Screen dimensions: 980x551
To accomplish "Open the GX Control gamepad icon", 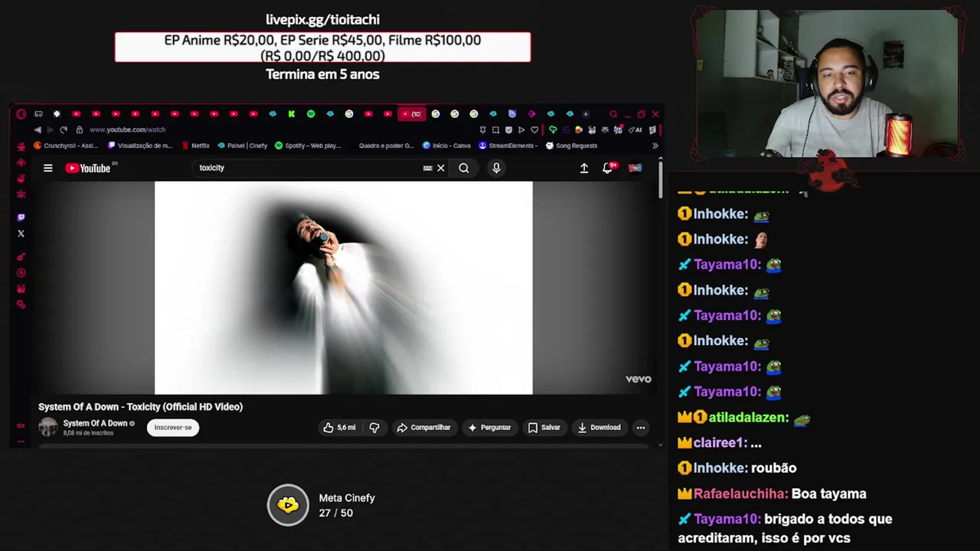I will click(38, 114).
